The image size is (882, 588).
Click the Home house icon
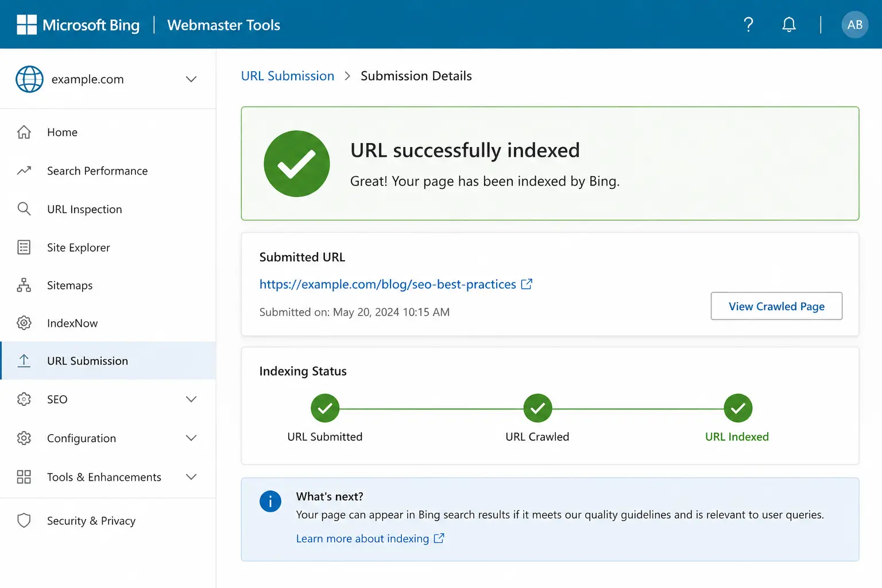pos(24,132)
